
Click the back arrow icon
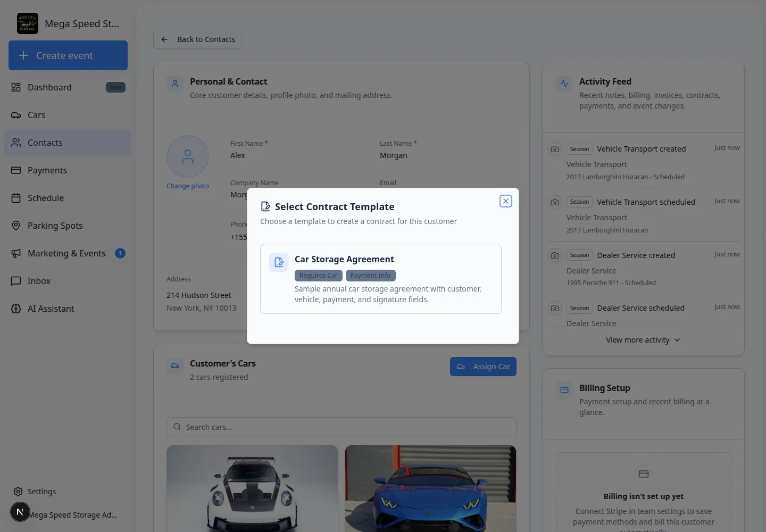coord(164,39)
